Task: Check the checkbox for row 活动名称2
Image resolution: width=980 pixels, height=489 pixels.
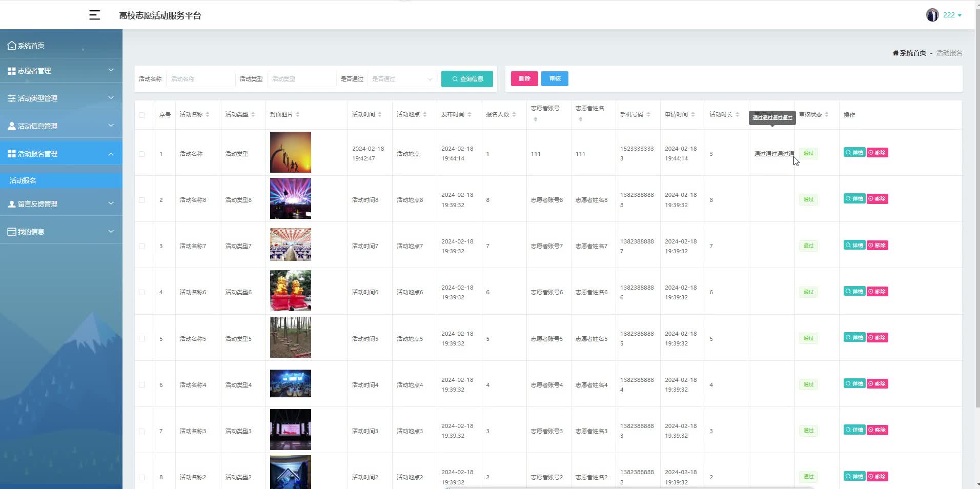Action: (x=142, y=477)
